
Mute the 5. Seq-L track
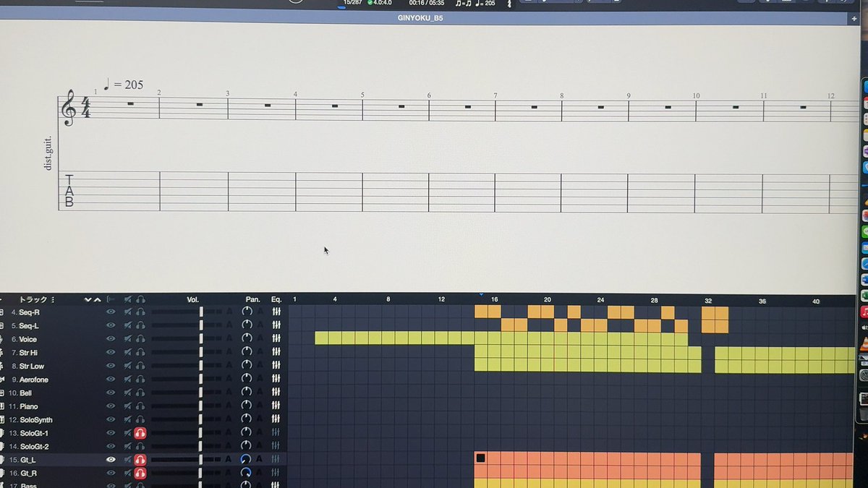point(127,325)
